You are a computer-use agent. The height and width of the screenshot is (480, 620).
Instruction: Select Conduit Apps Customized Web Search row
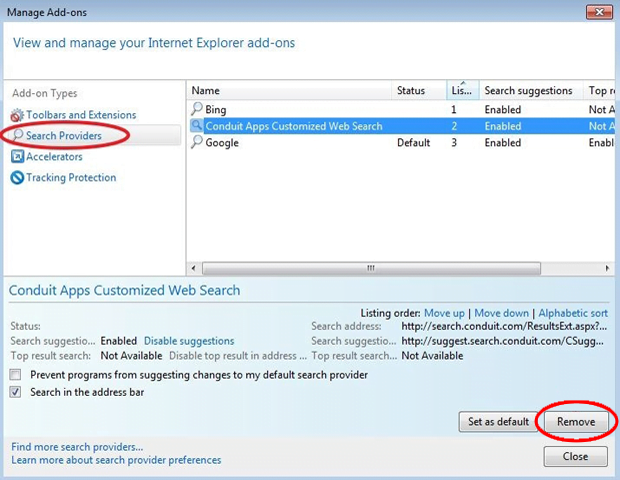tap(401, 126)
